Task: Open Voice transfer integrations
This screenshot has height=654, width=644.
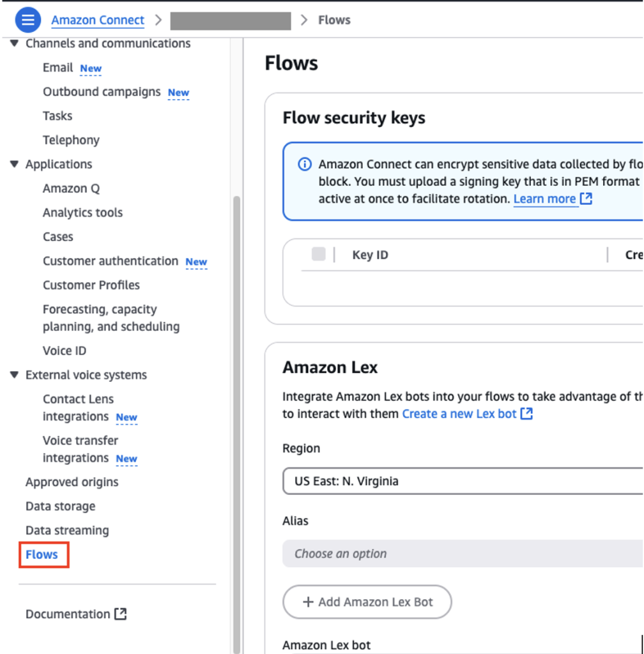Action: [80, 449]
